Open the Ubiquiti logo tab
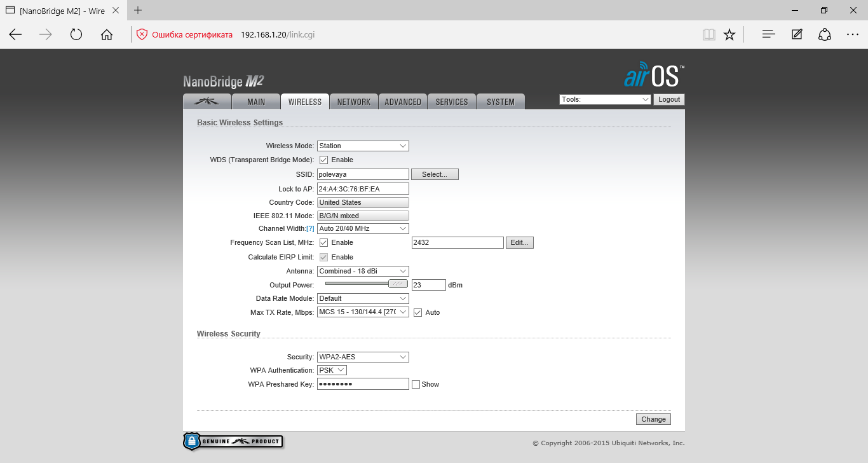This screenshot has width=868, height=463. click(x=207, y=102)
